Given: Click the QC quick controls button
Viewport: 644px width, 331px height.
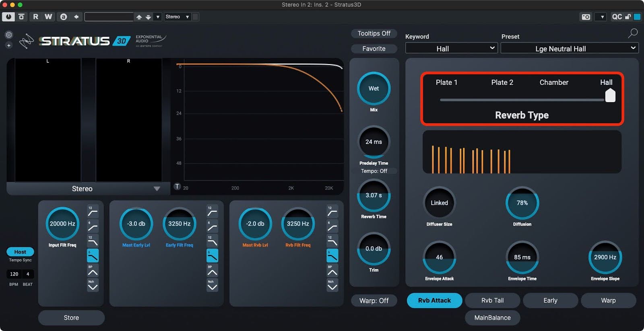Looking at the screenshot, I should (x=617, y=16).
